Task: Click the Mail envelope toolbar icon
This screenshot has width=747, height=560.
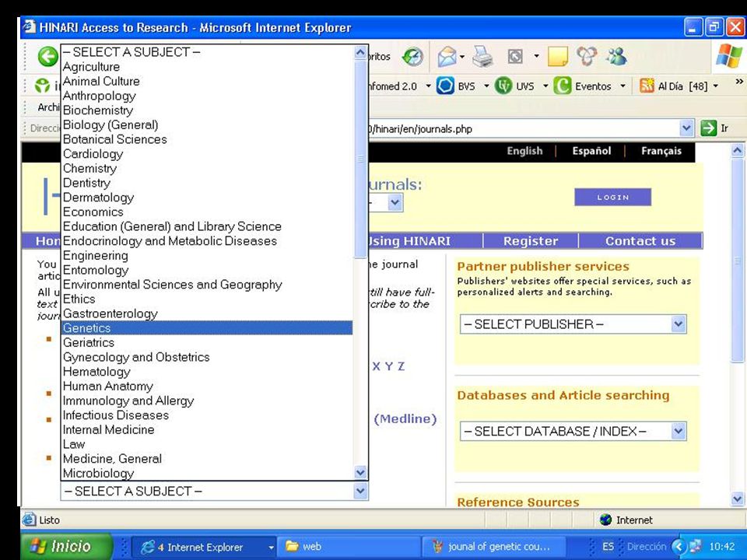Action: (447, 57)
